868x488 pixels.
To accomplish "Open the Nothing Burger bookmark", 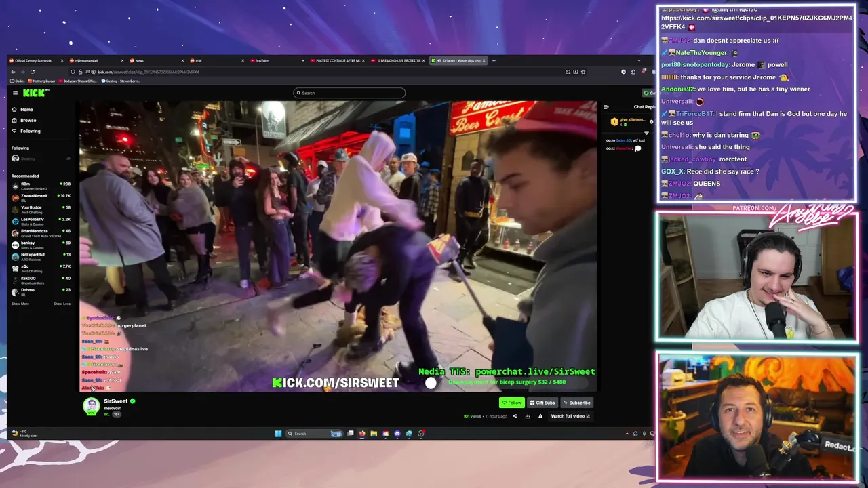I will (42, 81).
